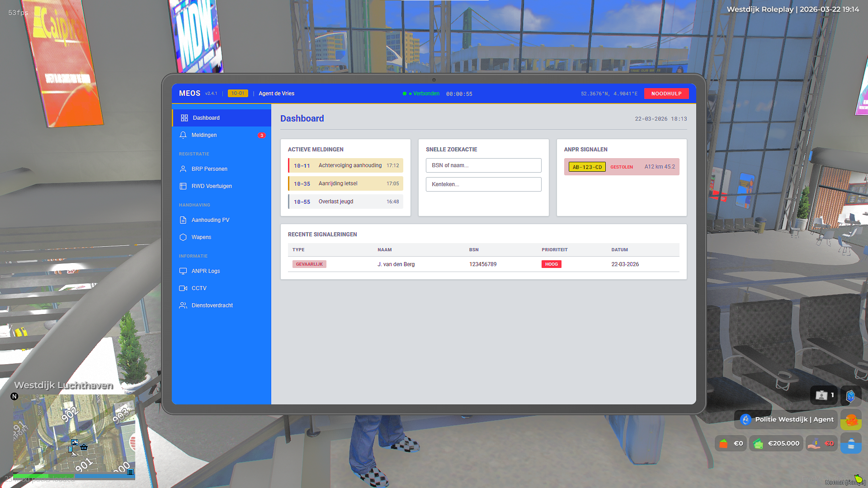Image resolution: width=868 pixels, height=488 pixels.
Task: Click the Meldingen bell icon
Action: 183,135
